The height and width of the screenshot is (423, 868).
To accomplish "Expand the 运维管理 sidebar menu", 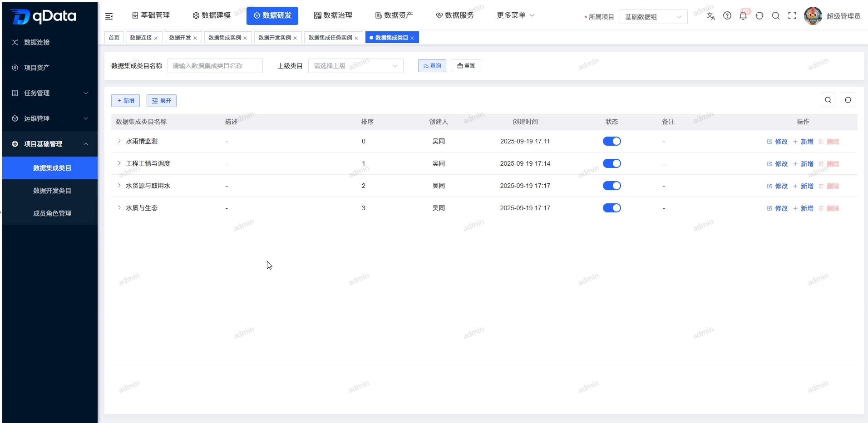I will point(50,118).
